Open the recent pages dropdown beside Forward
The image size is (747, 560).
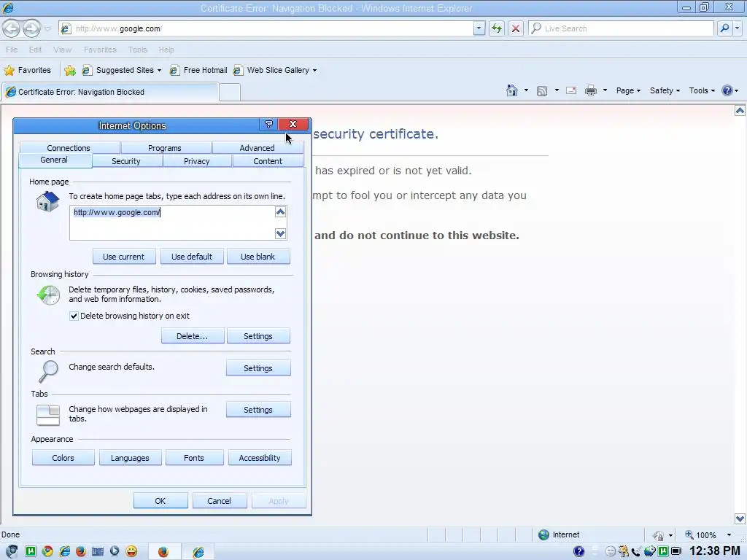[47, 29]
